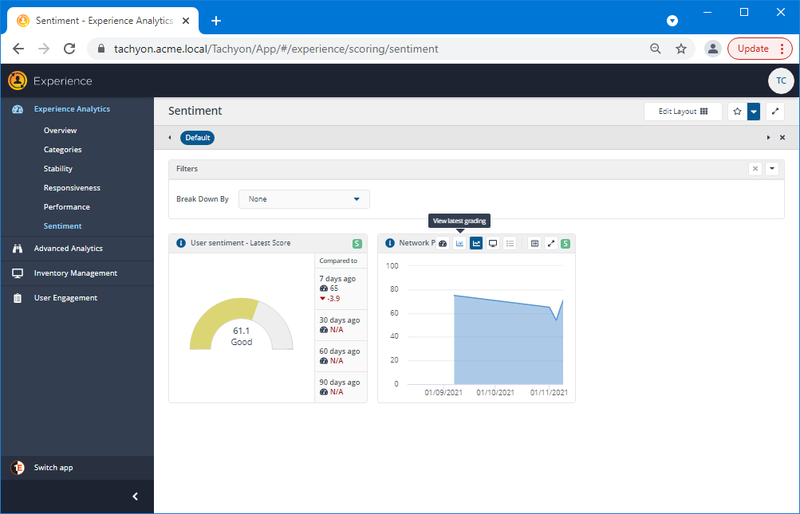The image size is (800, 514).
Task: Collapse the Filters panel with its arrow
Action: point(772,169)
